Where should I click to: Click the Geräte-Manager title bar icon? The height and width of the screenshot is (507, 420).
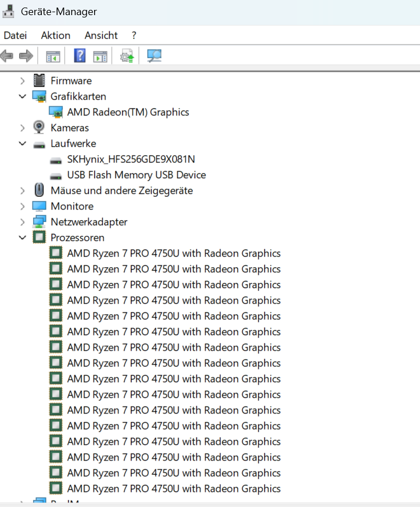[8, 11]
